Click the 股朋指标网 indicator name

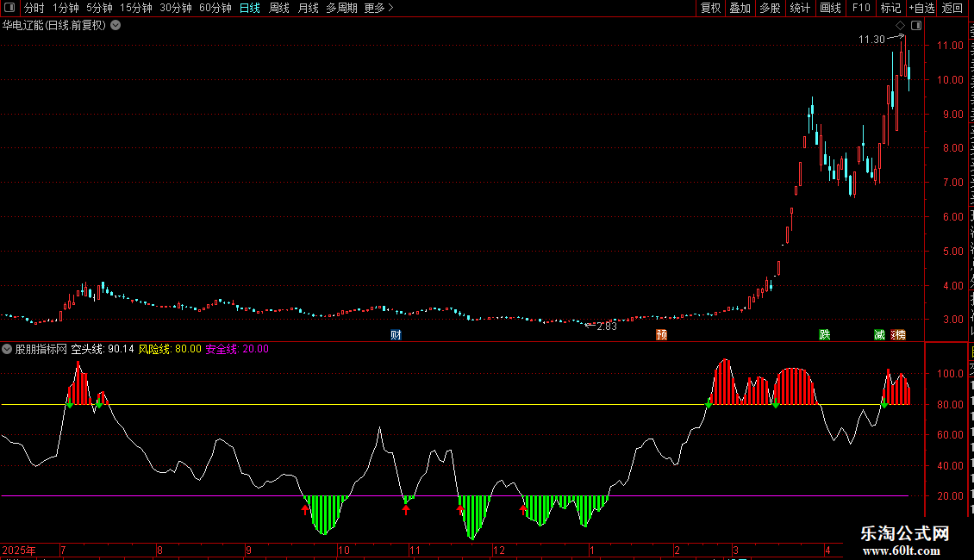pyautogui.click(x=41, y=349)
